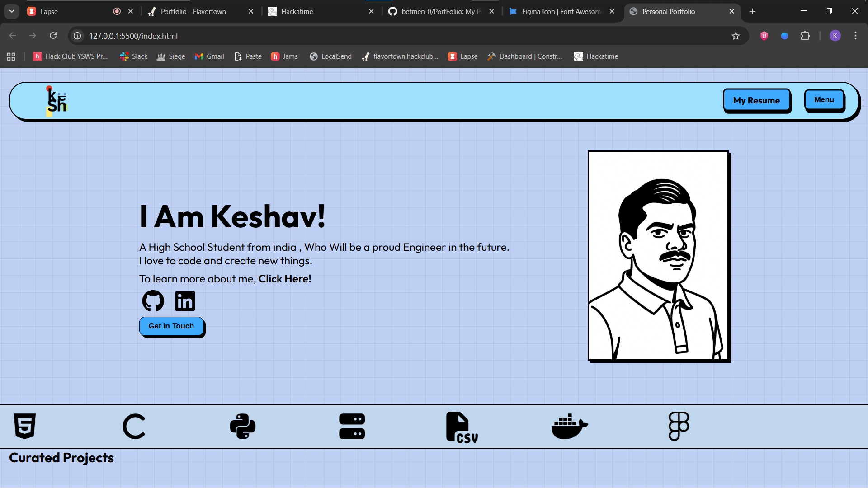This screenshot has width=868, height=488.
Task: Bookmark this page with star icon
Action: pos(736,36)
